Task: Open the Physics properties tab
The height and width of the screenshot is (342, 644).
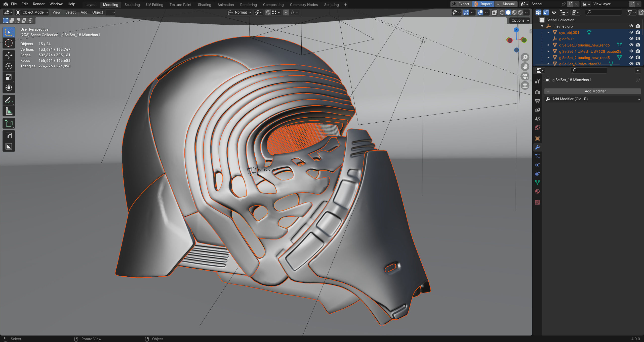Action: click(x=537, y=165)
